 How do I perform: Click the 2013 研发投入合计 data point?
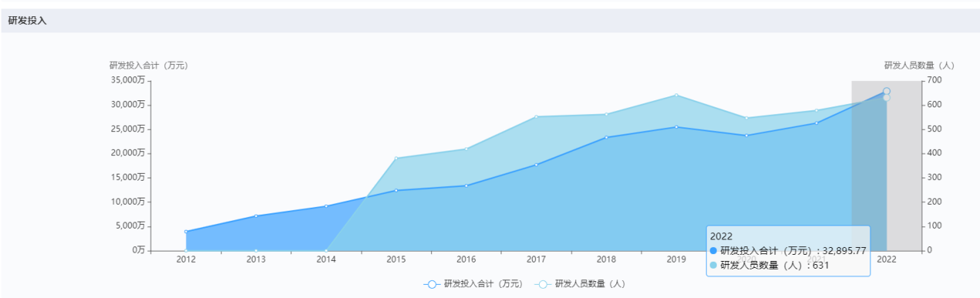pos(256,215)
